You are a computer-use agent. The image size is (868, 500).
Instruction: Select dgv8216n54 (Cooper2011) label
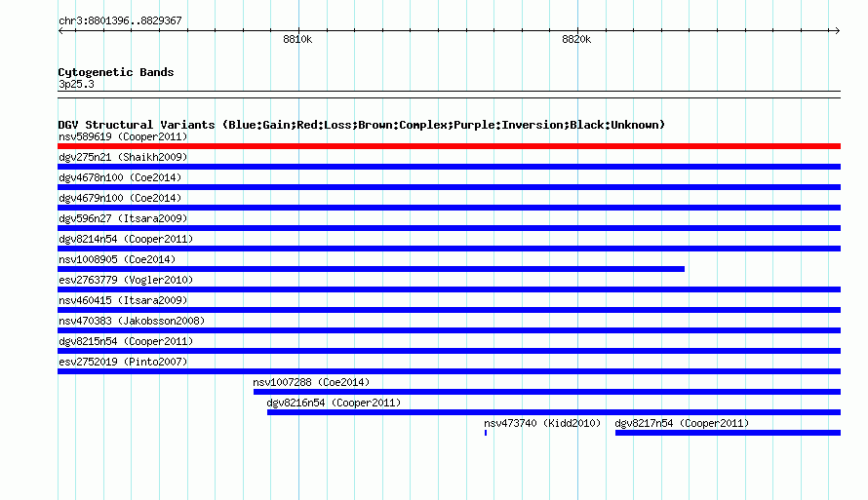pos(334,403)
